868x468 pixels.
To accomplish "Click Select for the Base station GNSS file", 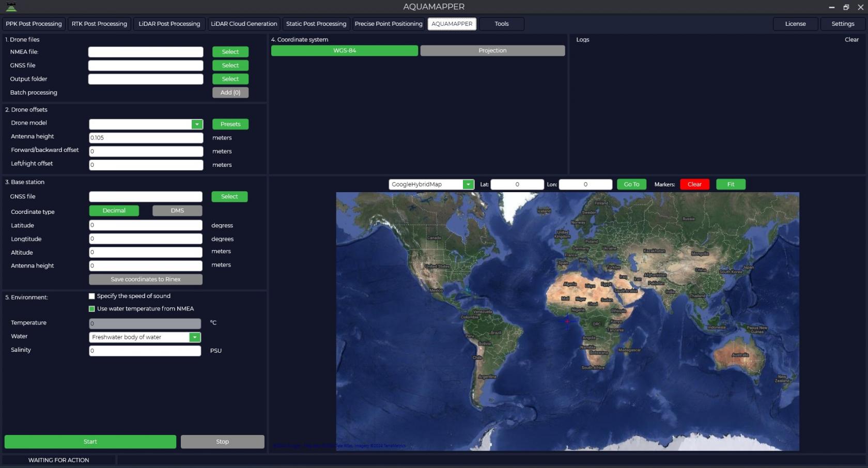I will [x=229, y=196].
